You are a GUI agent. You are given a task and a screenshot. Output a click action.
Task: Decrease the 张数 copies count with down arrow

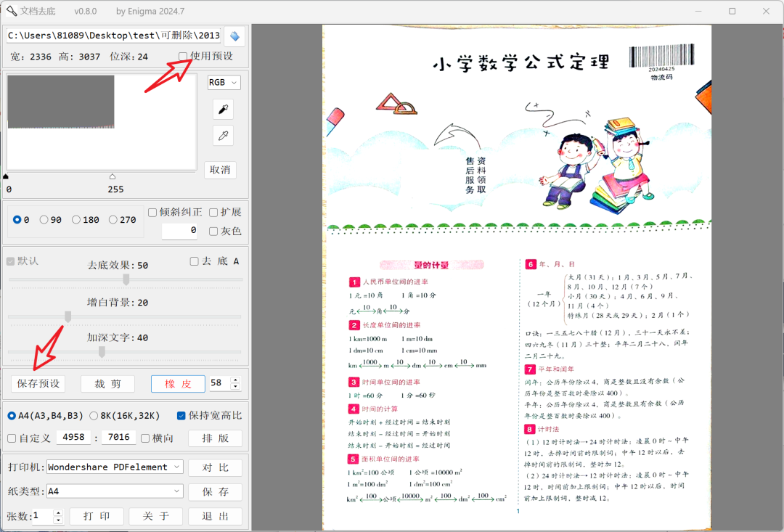coord(58,520)
